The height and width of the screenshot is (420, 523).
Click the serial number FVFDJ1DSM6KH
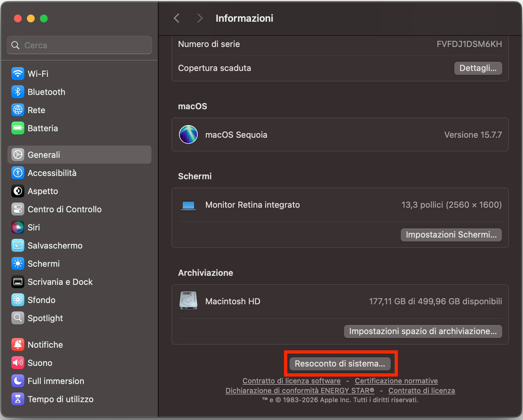tap(469, 44)
